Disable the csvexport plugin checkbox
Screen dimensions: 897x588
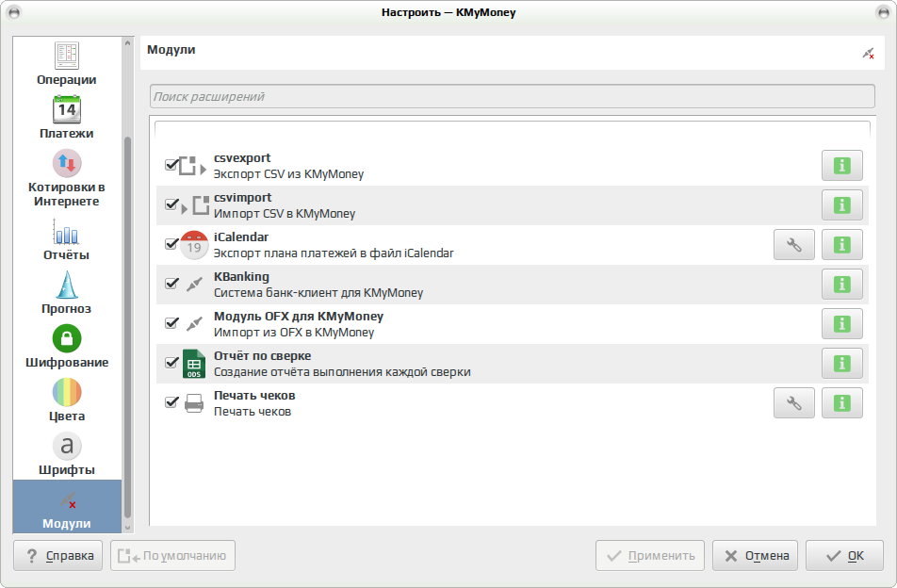[171, 165]
